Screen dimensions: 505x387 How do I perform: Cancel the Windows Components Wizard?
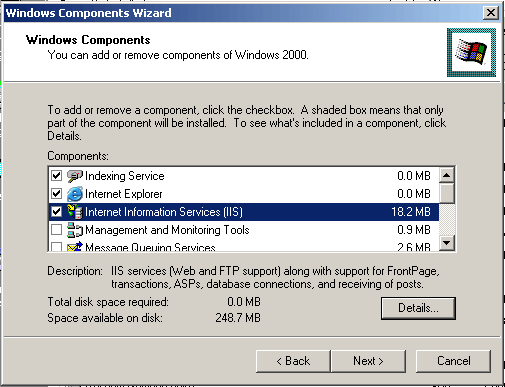click(x=453, y=361)
